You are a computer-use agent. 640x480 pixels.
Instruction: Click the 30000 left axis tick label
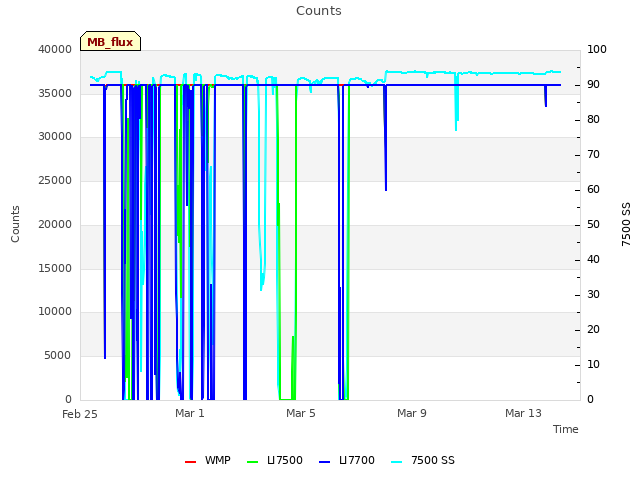tap(55, 137)
